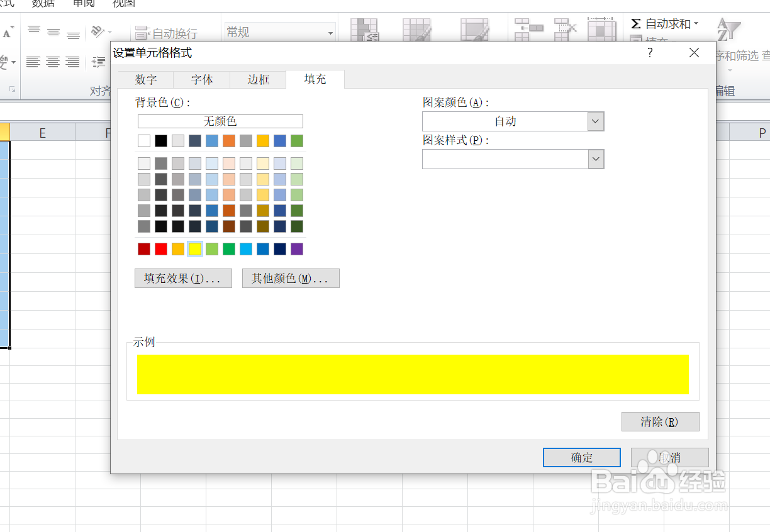
Task: Click the dialog help question mark
Action: click(650, 53)
